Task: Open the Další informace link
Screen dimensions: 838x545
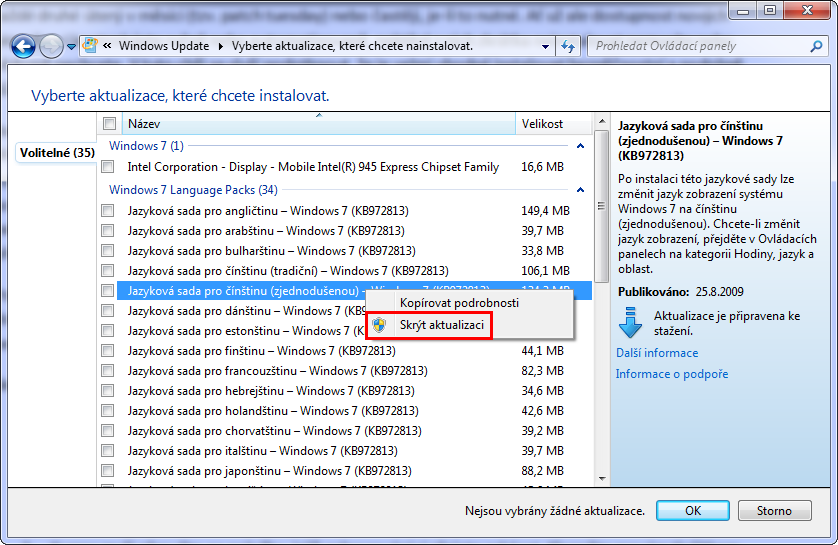Action: coord(657,353)
